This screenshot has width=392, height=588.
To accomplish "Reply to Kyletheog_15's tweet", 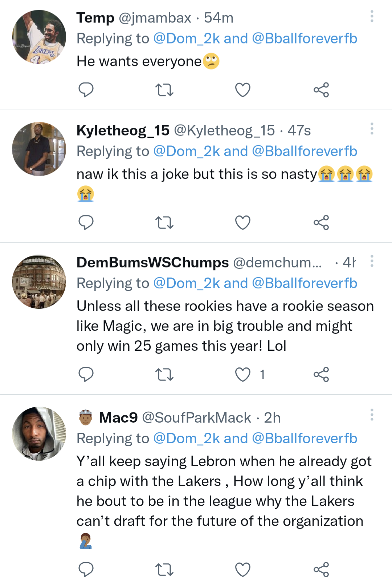I will 86,222.
